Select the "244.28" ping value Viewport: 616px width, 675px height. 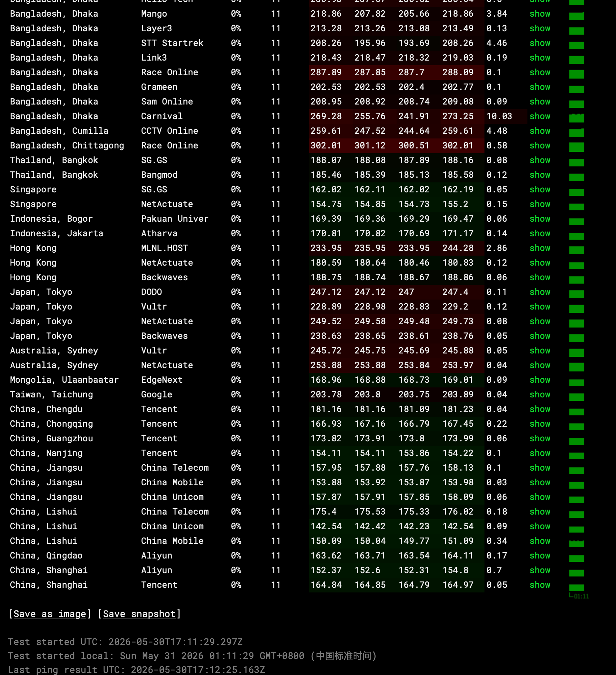pyautogui.click(x=458, y=248)
